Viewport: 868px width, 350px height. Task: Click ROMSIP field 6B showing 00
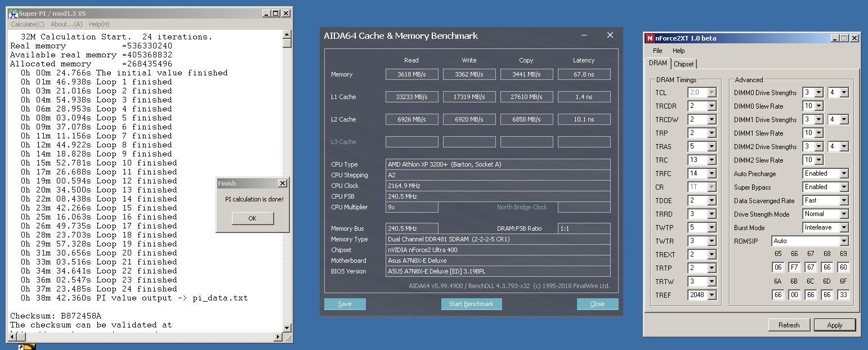(794, 295)
